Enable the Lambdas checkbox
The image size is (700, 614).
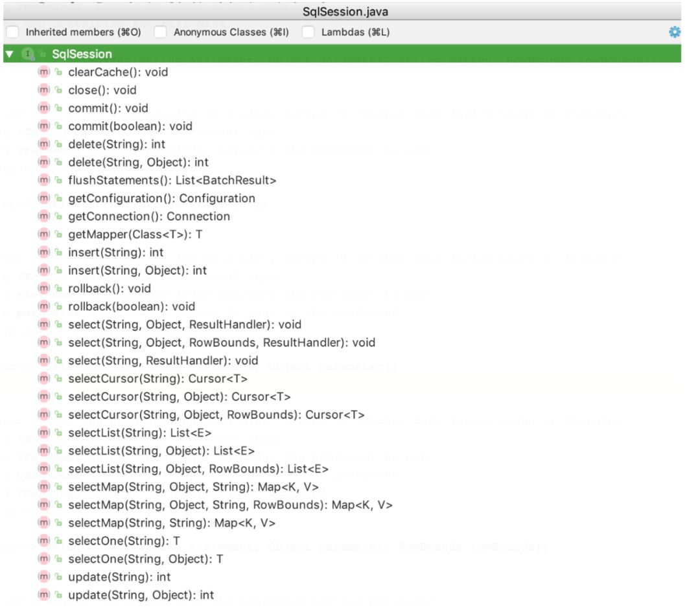tap(308, 32)
